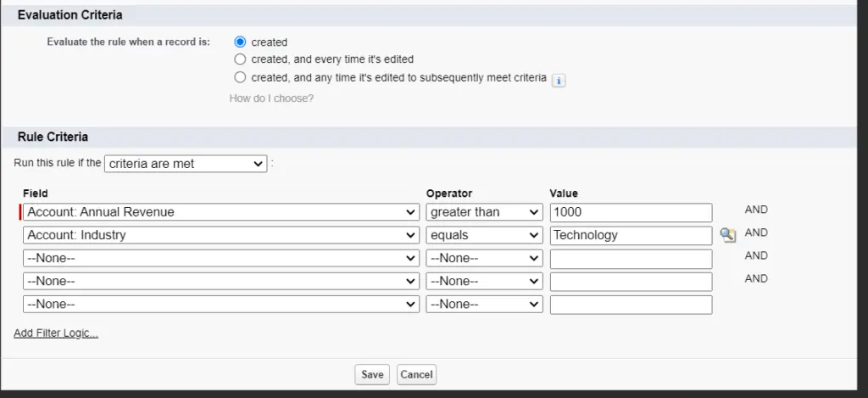Change the 'greater than' operator dropdown

tap(484, 212)
